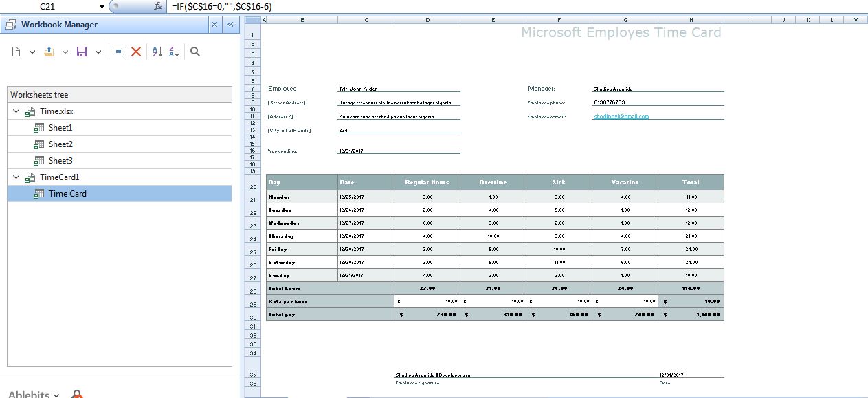Click the Manager label cell

tap(542, 88)
